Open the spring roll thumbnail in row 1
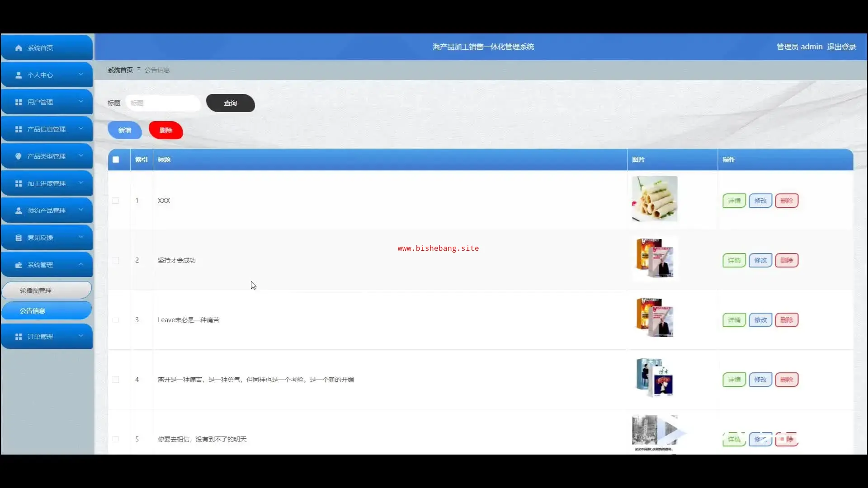The height and width of the screenshot is (488, 868). [x=654, y=199]
